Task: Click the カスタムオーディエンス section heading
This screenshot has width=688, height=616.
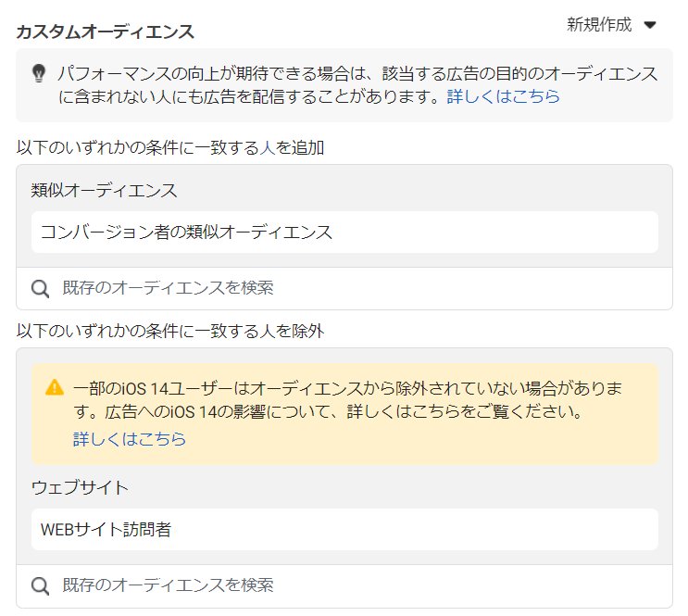Action: coord(106,31)
